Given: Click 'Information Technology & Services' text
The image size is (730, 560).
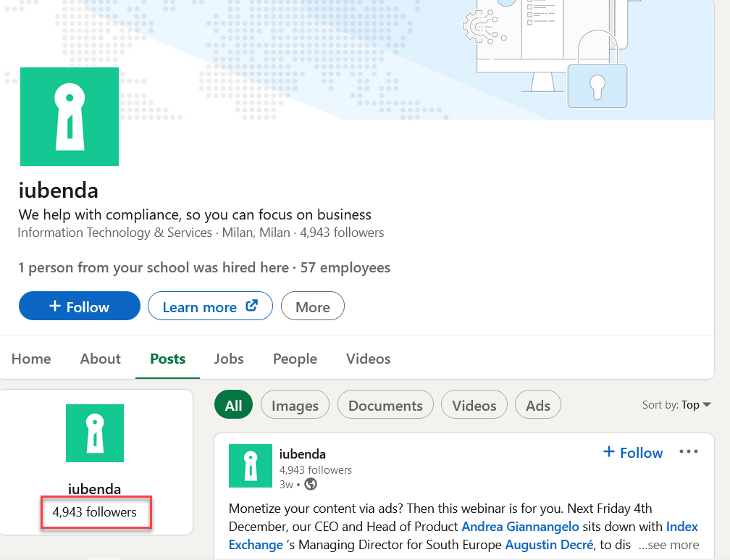Looking at the screenshot, I should click(x=115, y=233).
